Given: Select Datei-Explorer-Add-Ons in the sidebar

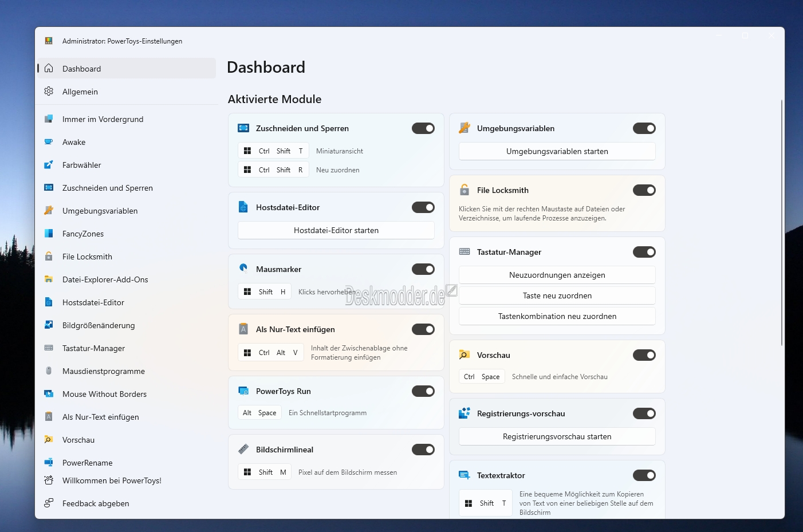Looking at the screenshot, I should 105,279.
